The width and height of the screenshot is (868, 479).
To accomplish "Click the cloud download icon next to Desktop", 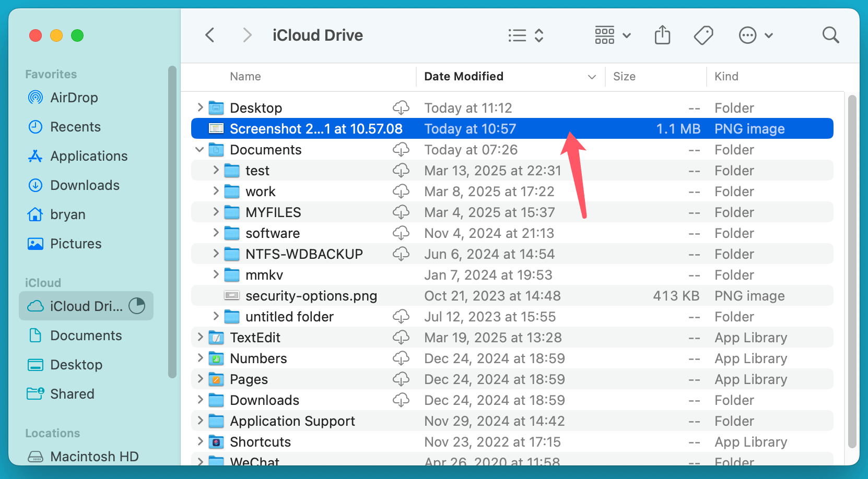I will click(x=401, y=107).
